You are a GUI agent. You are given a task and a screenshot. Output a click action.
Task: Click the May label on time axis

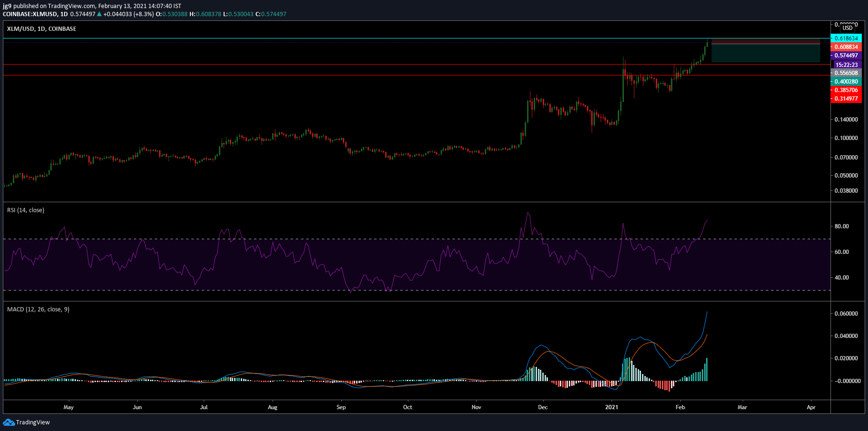(x=68, y=407)
